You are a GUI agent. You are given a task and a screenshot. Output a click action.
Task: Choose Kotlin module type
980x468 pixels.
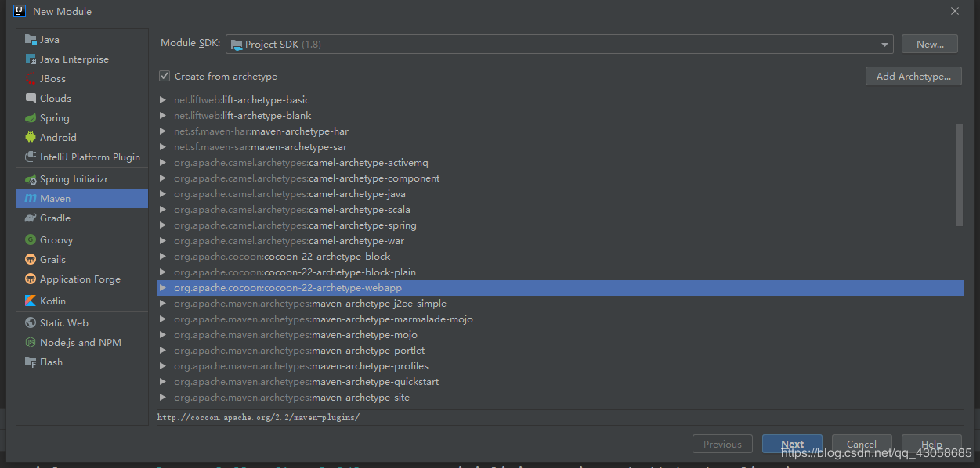coord(82,301)
